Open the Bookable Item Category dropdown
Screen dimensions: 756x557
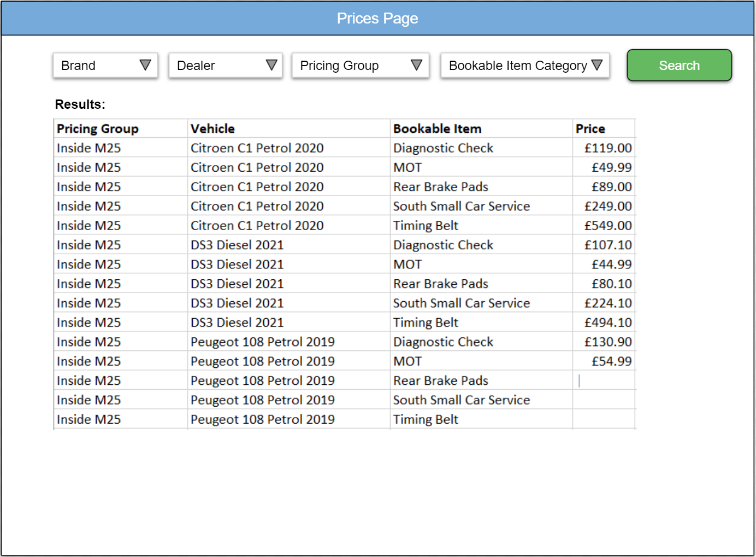(525, 66)
